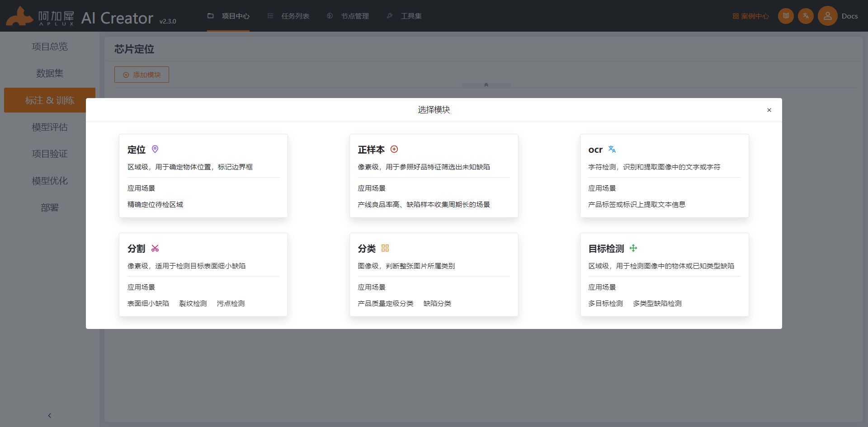Select the 分割 module card title
This screenshot has width=868, height=427.
coord(137,249)
